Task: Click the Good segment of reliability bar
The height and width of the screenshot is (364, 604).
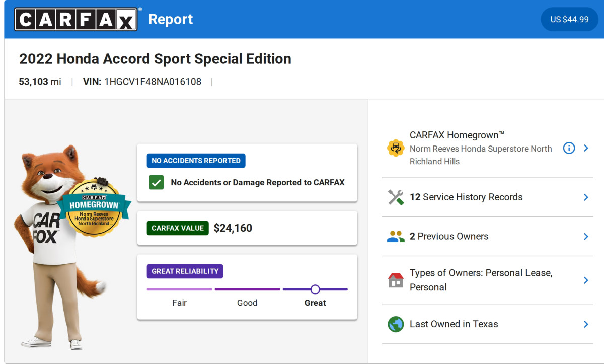Action: [x=247, y=289]
